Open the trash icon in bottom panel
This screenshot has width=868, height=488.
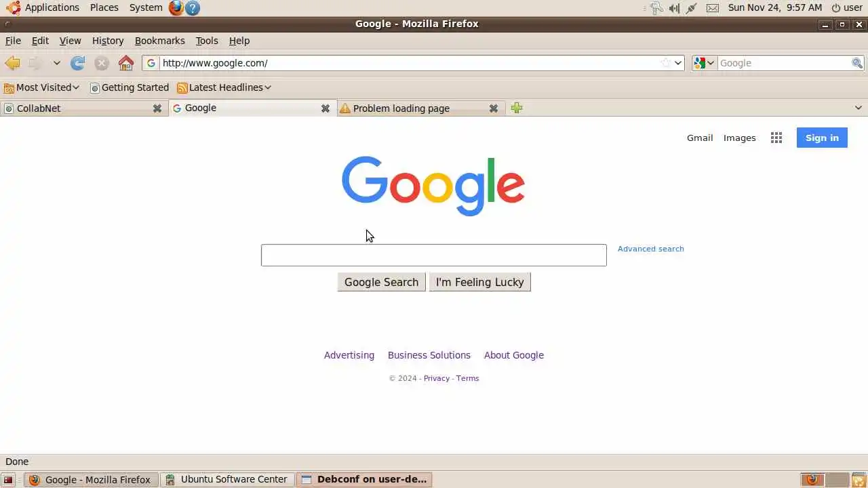tap(859, 480)
